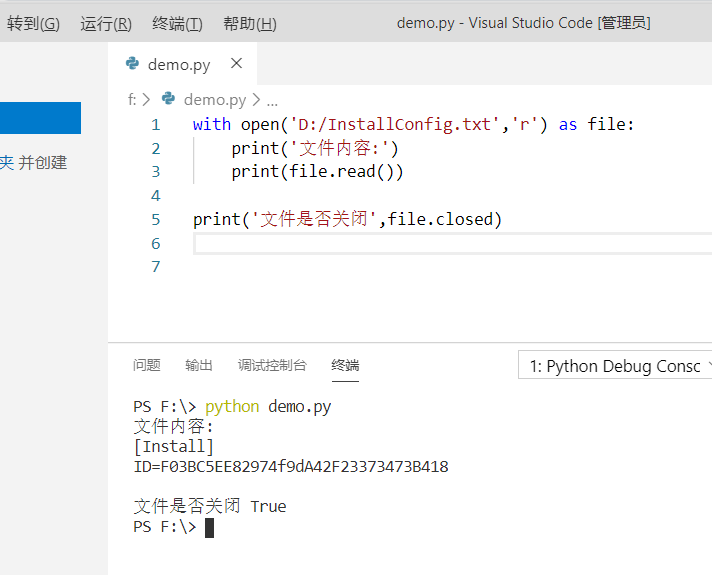Viewport: 712px width, 575px height.
Task: Switch to the 问题 panel tab
Action: 147,365
